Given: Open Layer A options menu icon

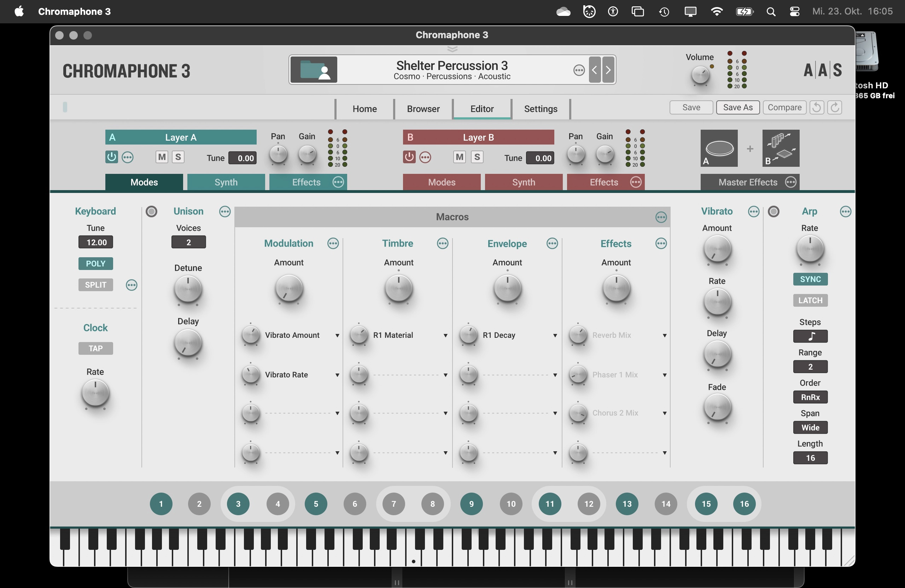Looking at the screenshot, I should tap(127, 157).
